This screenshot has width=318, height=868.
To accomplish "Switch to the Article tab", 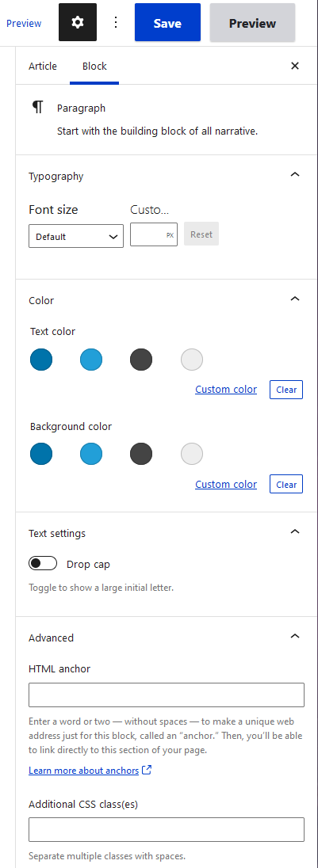I will point(43,66).
